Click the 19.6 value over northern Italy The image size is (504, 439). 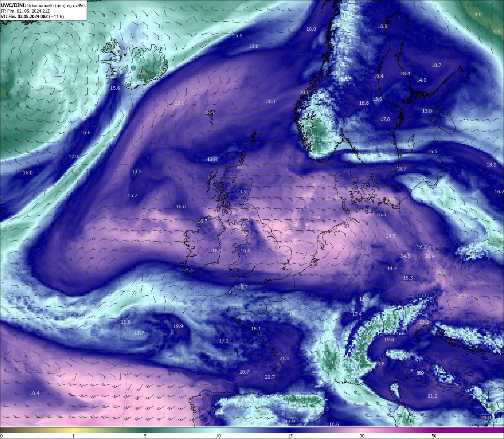click(x=389, y=340)
